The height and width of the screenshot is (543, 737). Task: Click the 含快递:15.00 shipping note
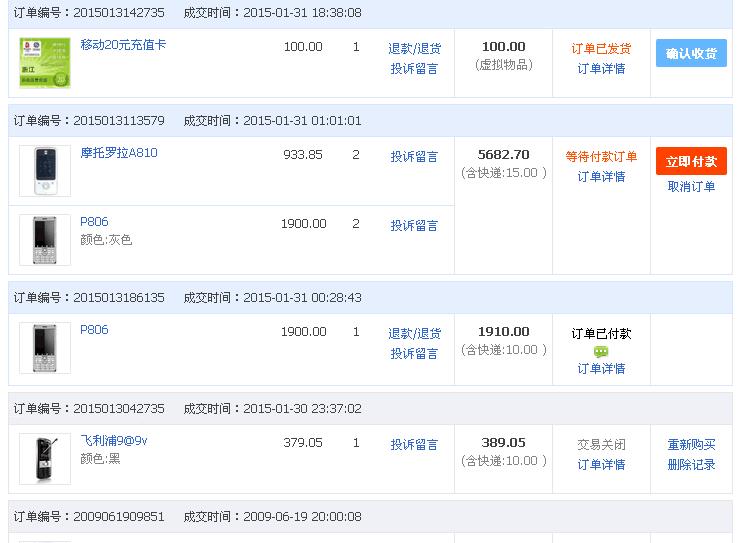pos(503,173)
